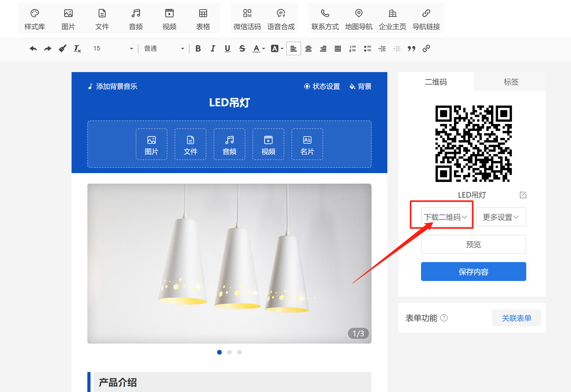Justify text alignment
Screen dimensions: 571x392
tap(338, 48)
